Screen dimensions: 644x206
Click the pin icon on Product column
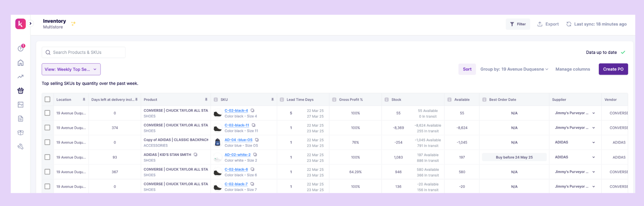click(x=206, y=99)
